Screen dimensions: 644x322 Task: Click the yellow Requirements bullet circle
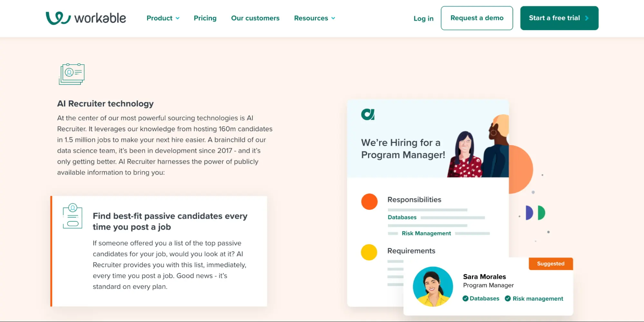click(x=369, y=253)
